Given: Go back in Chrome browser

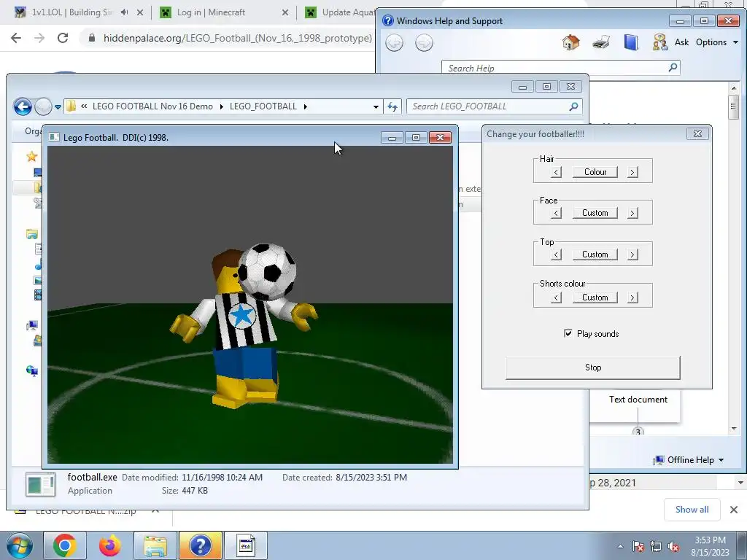Looking at the screenshot, I should pos(16,38).
